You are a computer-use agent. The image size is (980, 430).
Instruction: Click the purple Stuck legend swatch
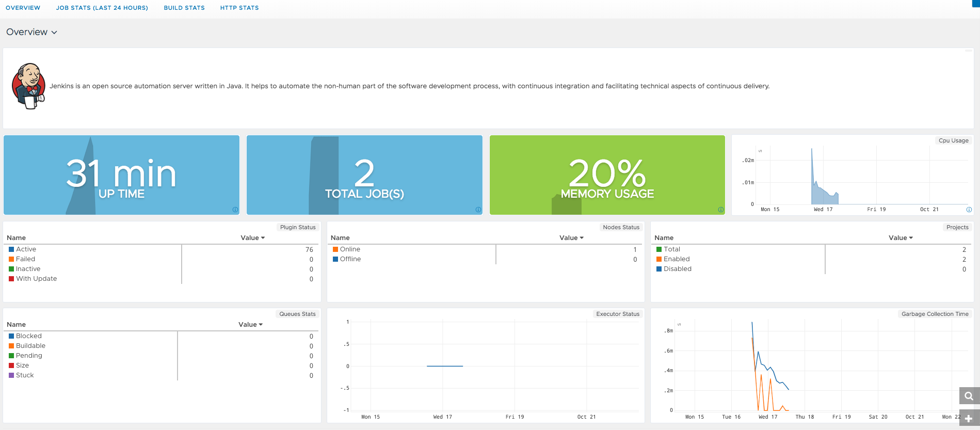point(11,375)
